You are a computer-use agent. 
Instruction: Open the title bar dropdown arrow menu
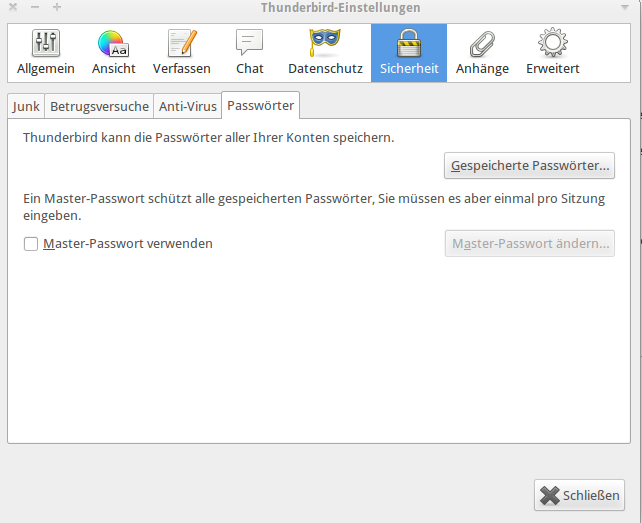(x=625, y=7)
